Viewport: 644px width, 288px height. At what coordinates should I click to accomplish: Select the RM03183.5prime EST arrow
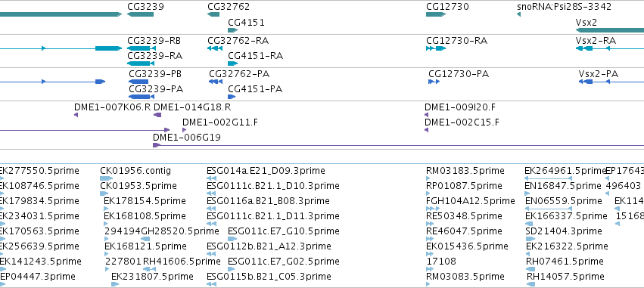(x=428, y=178)
